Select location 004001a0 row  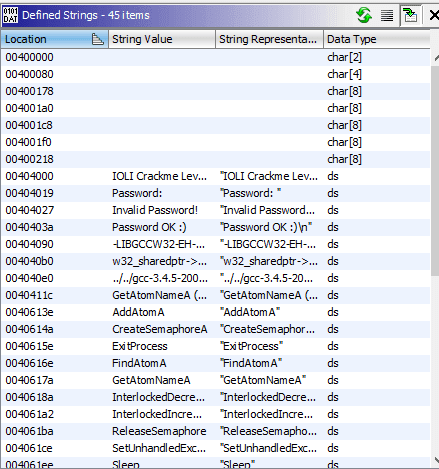tap(215, 108)
